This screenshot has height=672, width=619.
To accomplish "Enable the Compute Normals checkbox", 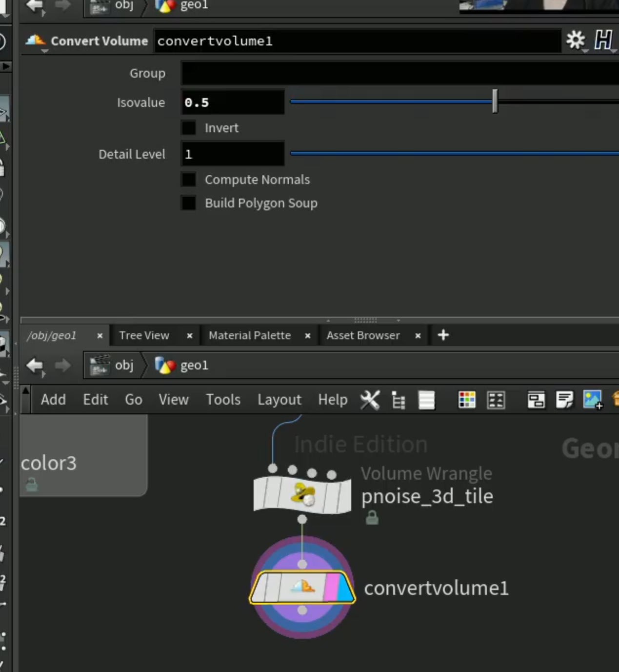I will (189, 180).
